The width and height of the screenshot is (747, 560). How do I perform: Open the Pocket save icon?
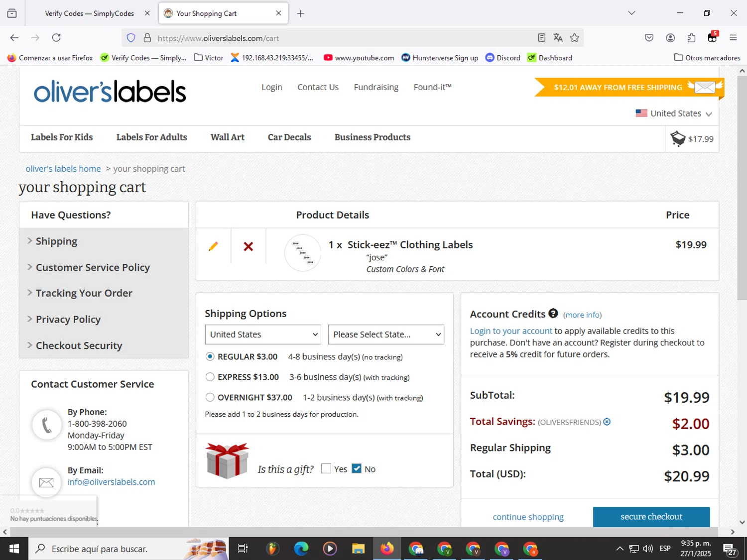click(649, 38)
